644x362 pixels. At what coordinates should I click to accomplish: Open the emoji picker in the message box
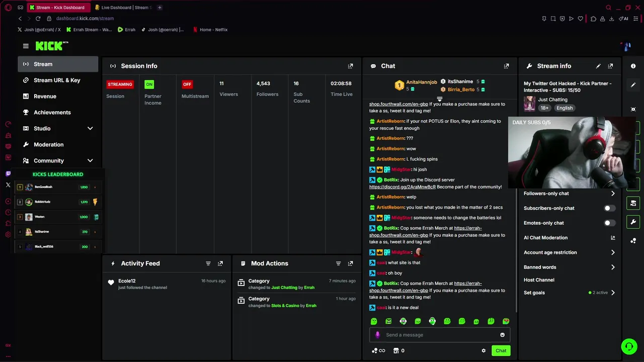(502, 335)
